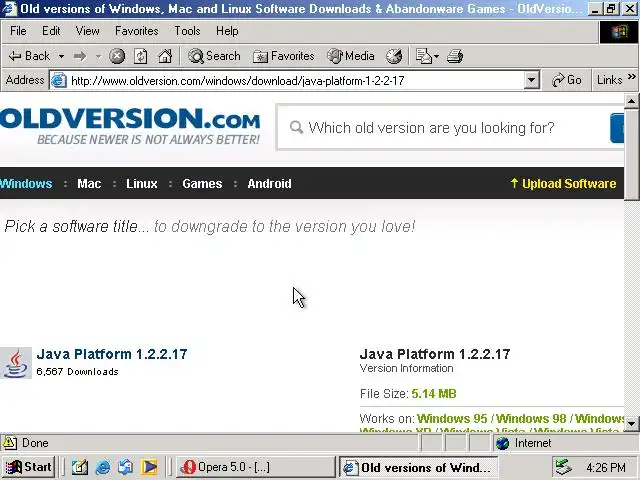The image size is (640, 480).
Task: Launch Windows Media Player from quick launch
Action: pos(149,467)
